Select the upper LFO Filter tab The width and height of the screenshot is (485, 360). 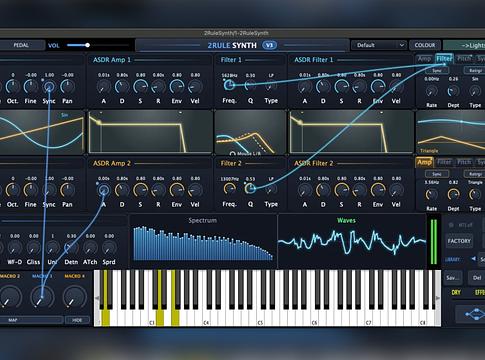[x=444, y=59]
